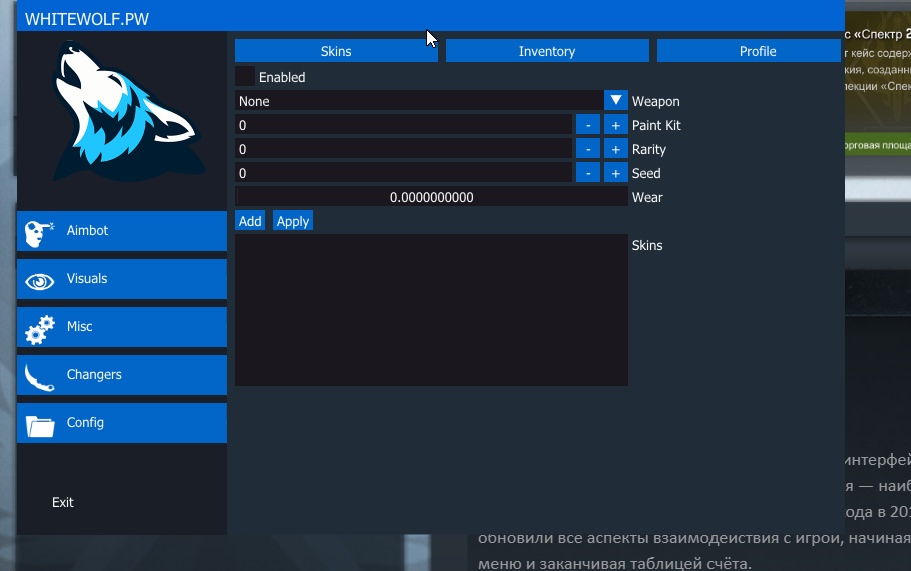The image size is (911, 571).
Task: Click the Config folder icon
Action: (x=40, y=426)
